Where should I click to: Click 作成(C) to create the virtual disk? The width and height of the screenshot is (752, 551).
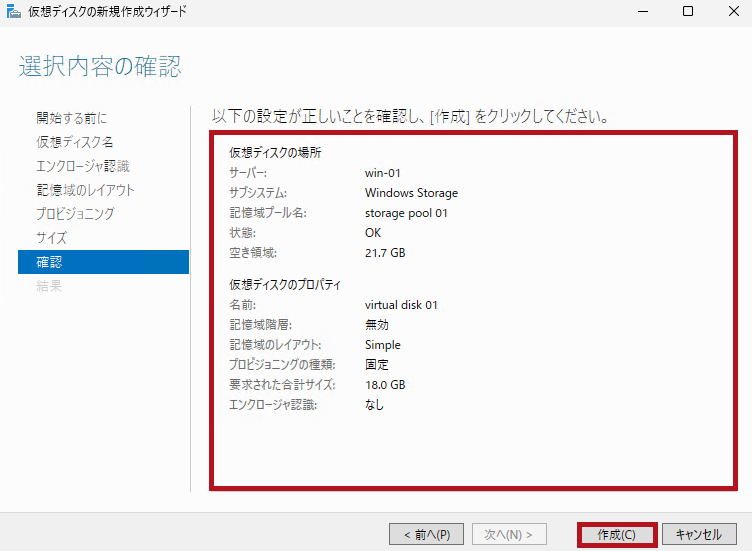616,534
